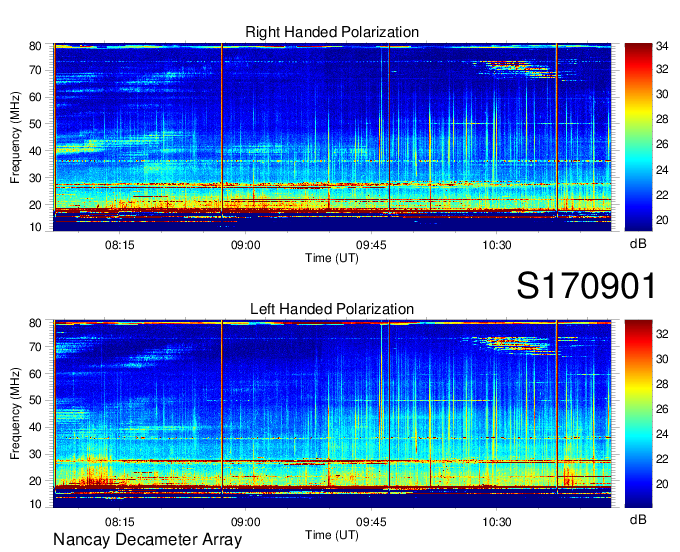Screen dimensions: 680x552
Task: Select the S170901 observation label
Action: pyautogui.click(x=586, y=286)
